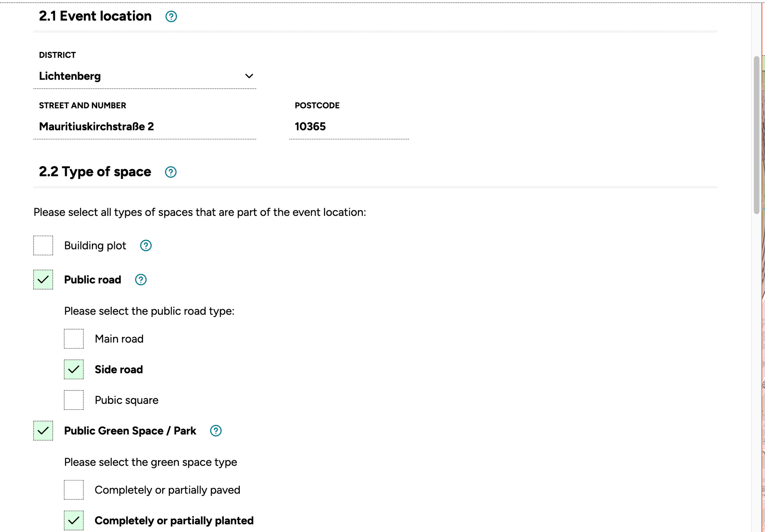Click the map preview at right edge

763,262
